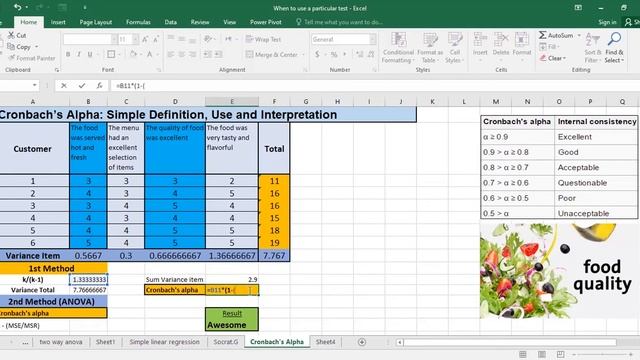Cancel formula entry with X
Screen dimensions: 640x360
(64, 86)
